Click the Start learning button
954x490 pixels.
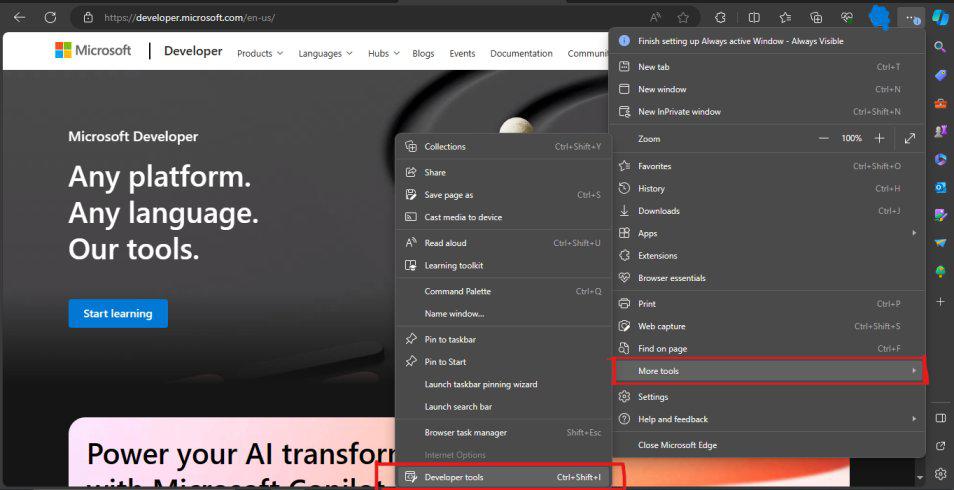[x=118, y=313]
